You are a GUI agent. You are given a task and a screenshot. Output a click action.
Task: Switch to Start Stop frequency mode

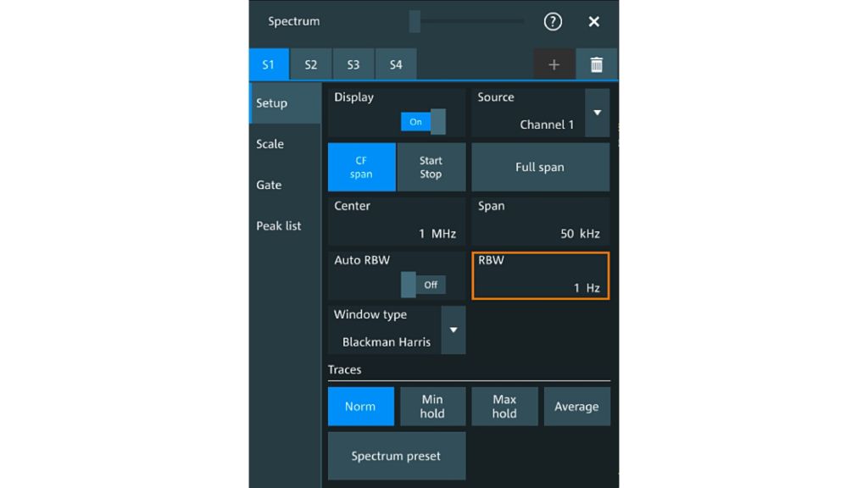(430, 167)
